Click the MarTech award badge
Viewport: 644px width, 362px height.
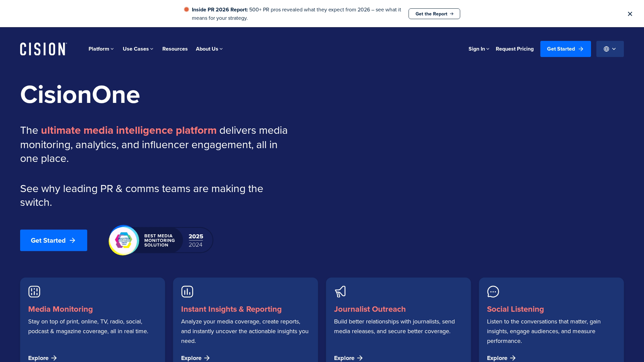point(124,240)
